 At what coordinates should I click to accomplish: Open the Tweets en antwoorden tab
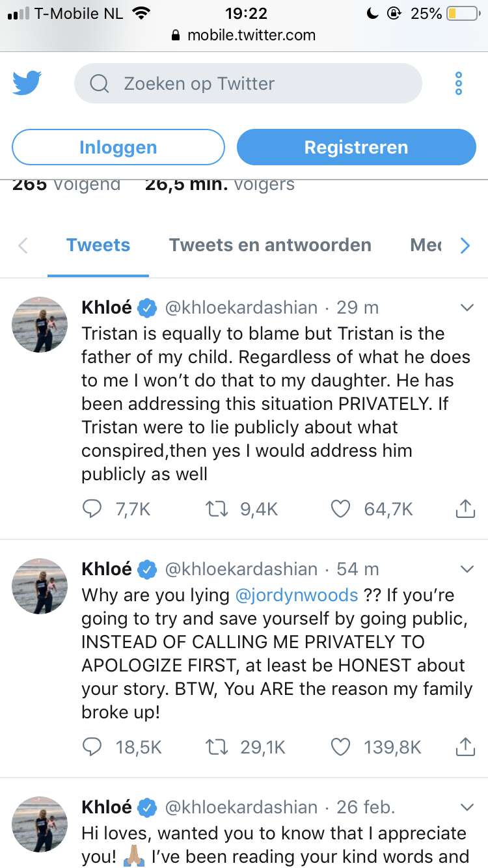tap(270, 245)
